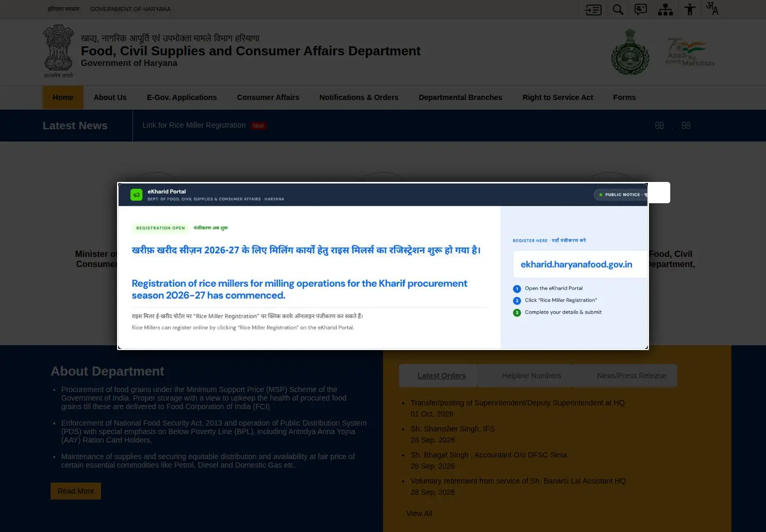766x532 pixels.
Task: Open the Sh. Shamsher Singh, IFS order
Action: coord(453,429)
